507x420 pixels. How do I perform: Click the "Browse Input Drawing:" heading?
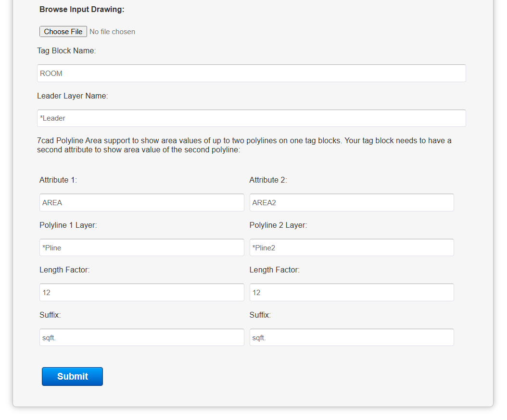[x=82, y=9]
